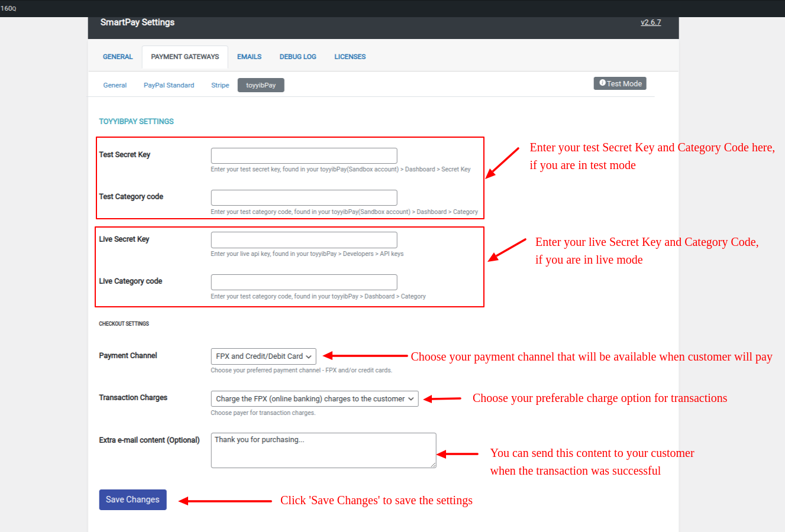Click the 'Enter your live api key' hint
Screen dimensions: 785x532
[x=307, y=254]
